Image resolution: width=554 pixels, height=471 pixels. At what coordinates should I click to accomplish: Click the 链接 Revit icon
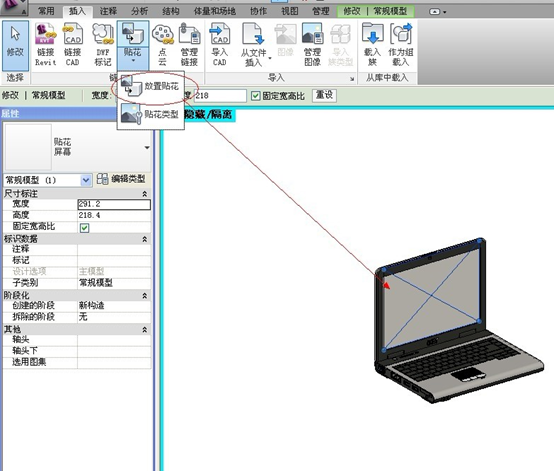46,45
